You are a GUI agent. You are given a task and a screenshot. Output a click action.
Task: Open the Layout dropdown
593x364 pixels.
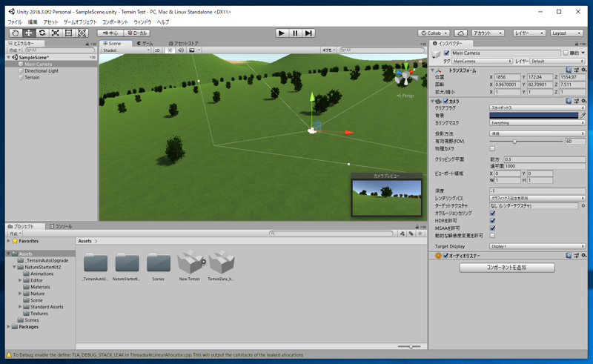pyautogui.click(x=566, y=33)
